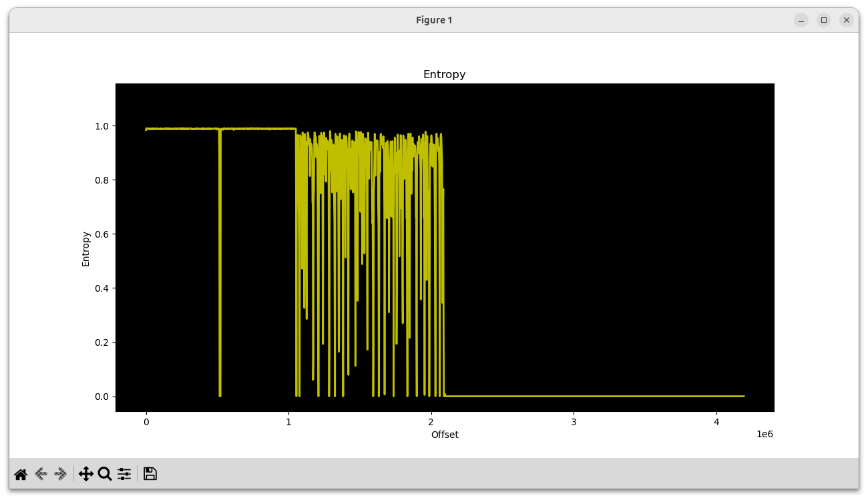Click the Offset x-axis label
This screenshot has width=868, height=500.
click(445, 435)
